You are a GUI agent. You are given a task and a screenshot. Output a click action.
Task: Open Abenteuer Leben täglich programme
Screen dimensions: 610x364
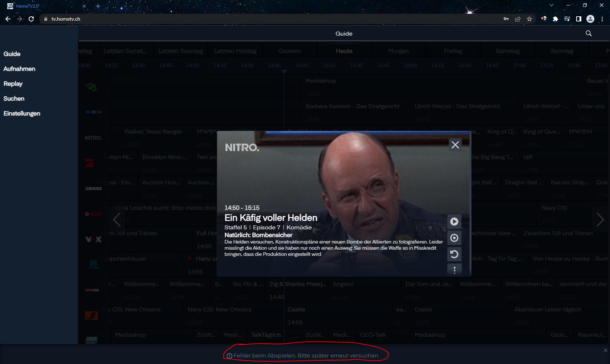(x=560, y=316)
